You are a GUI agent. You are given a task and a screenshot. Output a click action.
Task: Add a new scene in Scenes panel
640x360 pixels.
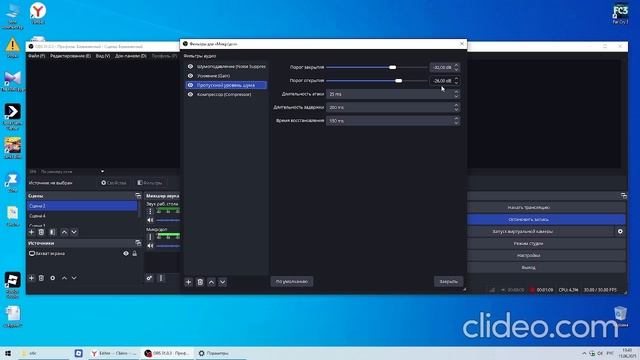31,232
